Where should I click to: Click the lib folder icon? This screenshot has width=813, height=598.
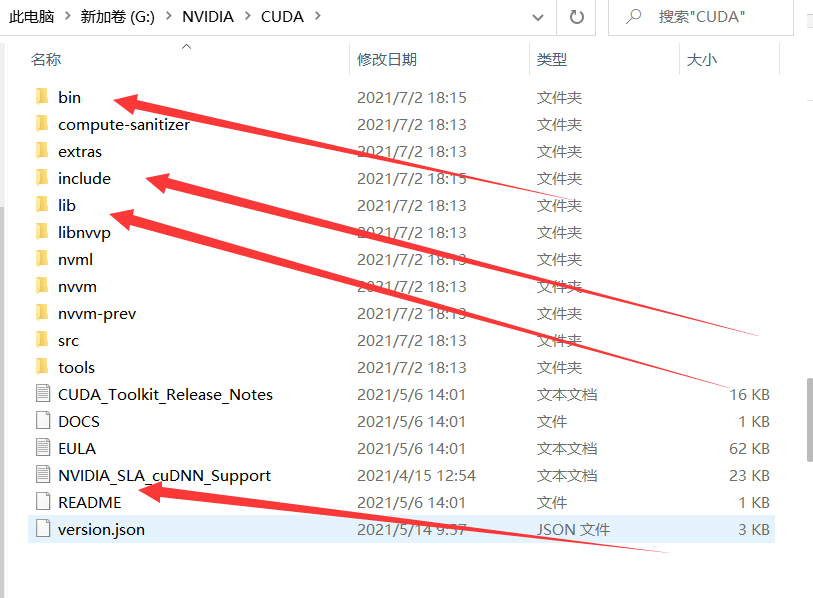[x=43, y=204]
